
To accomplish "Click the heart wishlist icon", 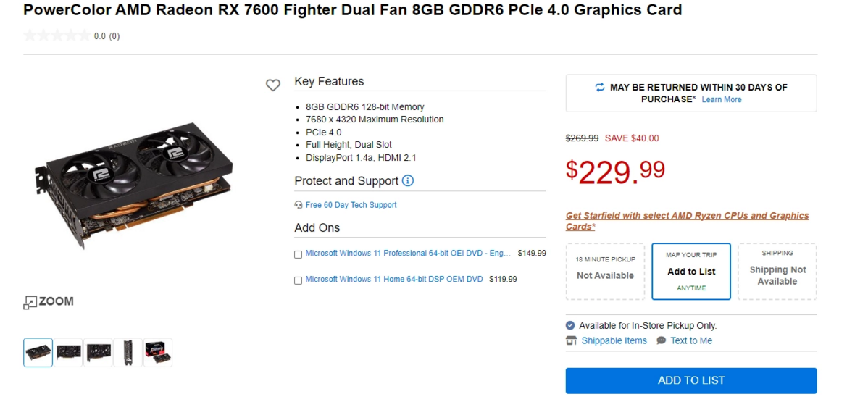I will (x=273, y=85).
